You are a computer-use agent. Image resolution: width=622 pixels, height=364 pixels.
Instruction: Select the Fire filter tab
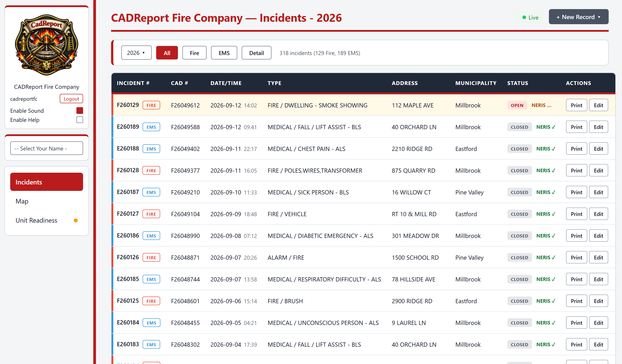(194, 53)
